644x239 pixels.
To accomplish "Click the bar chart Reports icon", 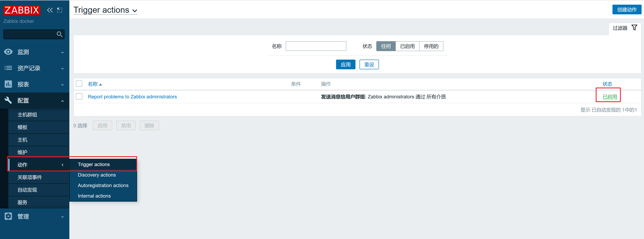I will pos(8,84).
